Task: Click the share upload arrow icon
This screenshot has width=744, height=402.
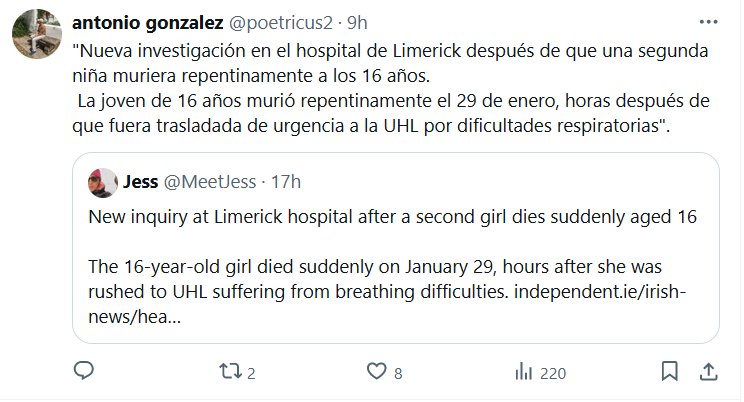Action: (706, 373)
